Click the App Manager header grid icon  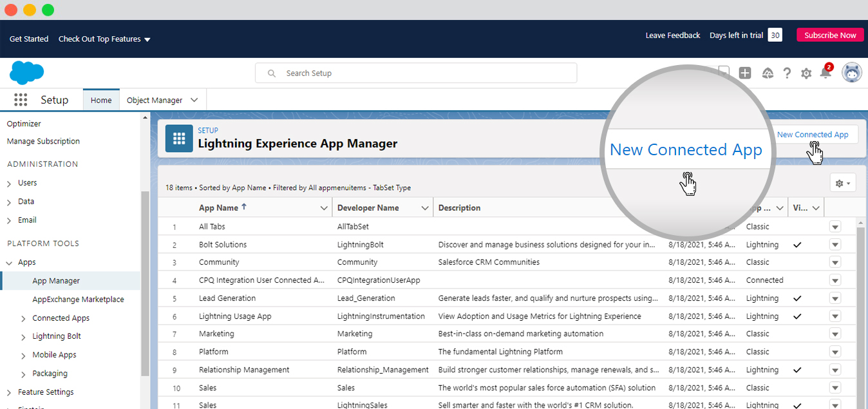tap(179, 138)
